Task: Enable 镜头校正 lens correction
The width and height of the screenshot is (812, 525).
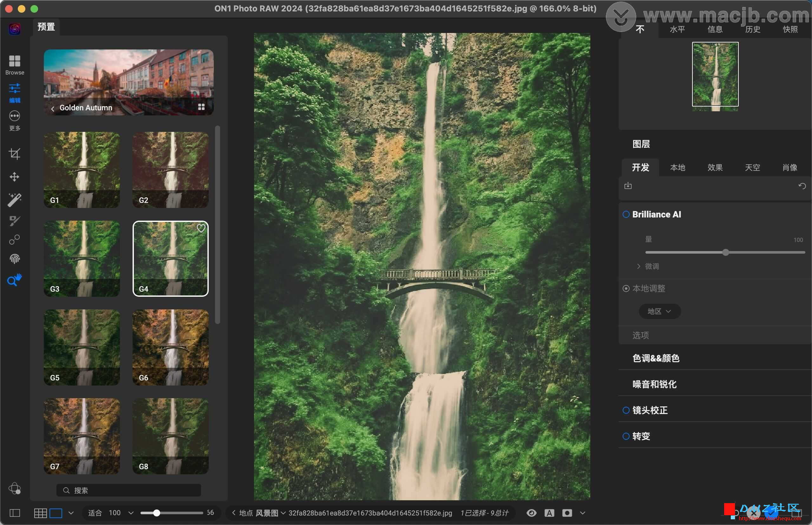Action: point(626,410)
